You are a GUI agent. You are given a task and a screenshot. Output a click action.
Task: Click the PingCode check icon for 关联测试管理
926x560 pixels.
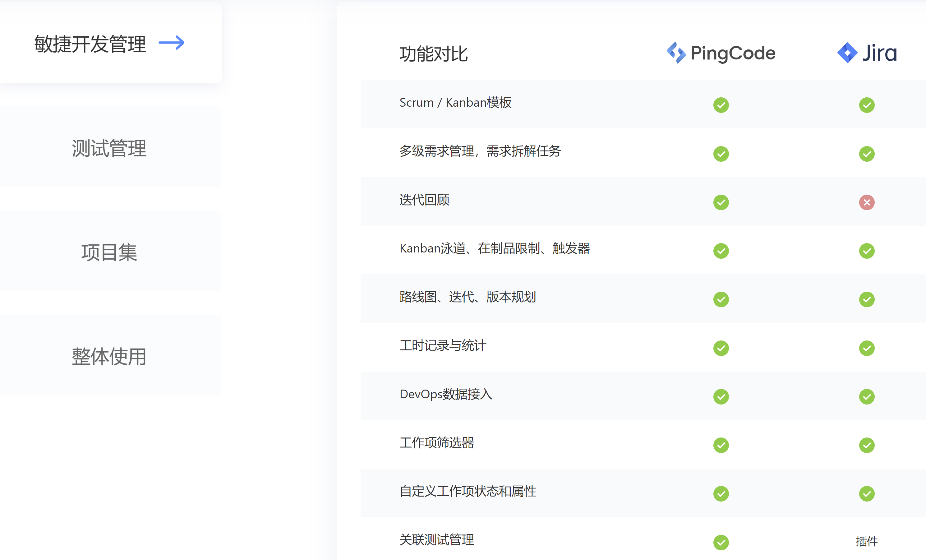[721, 542]
